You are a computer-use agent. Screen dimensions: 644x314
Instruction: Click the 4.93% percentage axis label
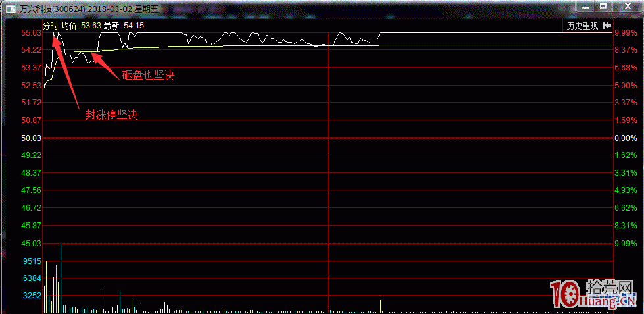coord(626,190)
